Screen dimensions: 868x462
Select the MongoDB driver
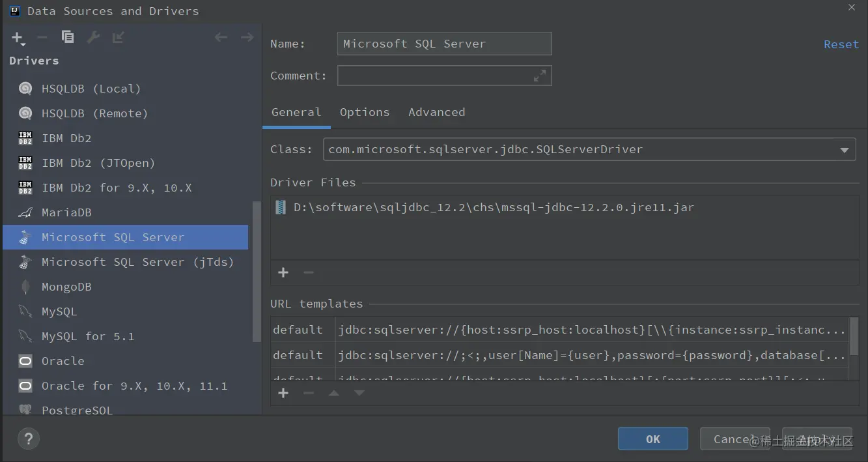[x=66, y=287]
